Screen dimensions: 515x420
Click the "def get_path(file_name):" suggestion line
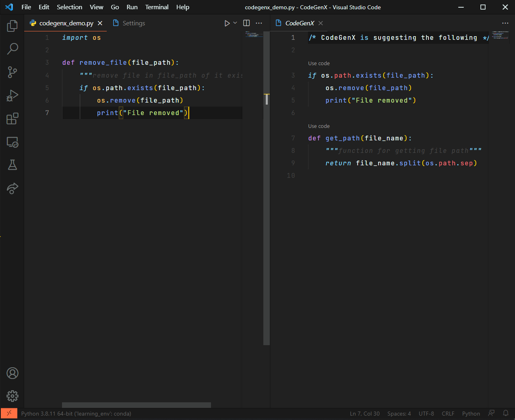click(360, 138)
